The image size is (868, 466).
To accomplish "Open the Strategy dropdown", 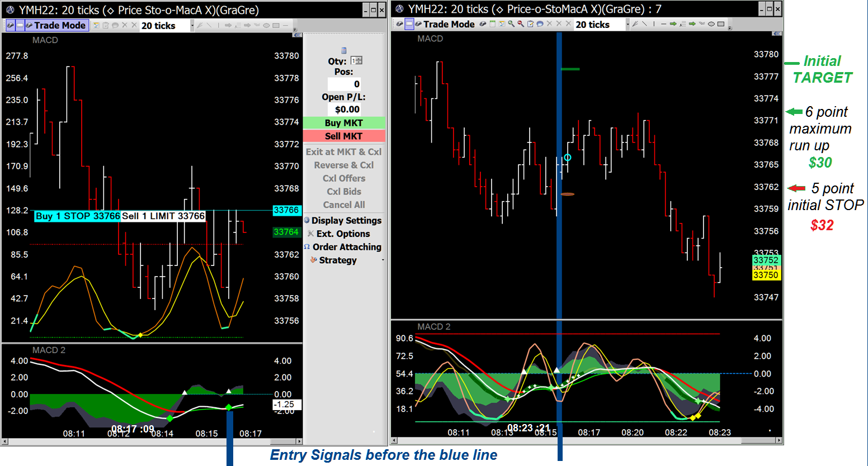I will tap(346, 260).
